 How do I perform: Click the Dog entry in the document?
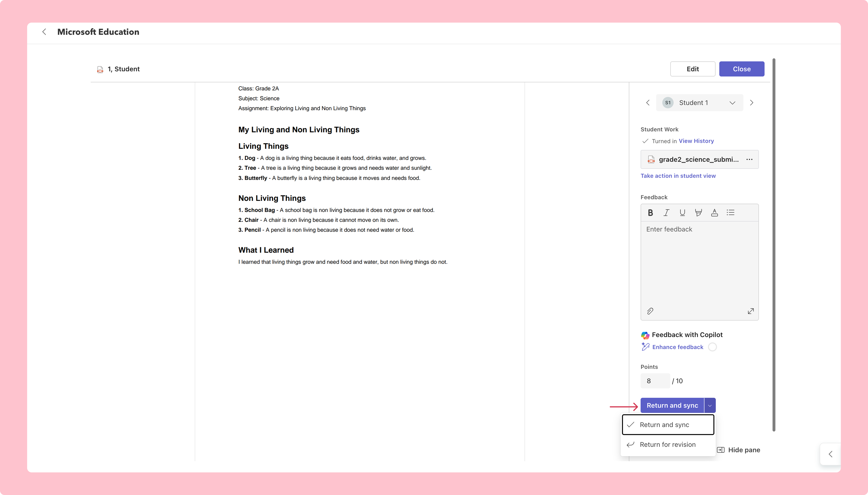[x=332, y=158]
